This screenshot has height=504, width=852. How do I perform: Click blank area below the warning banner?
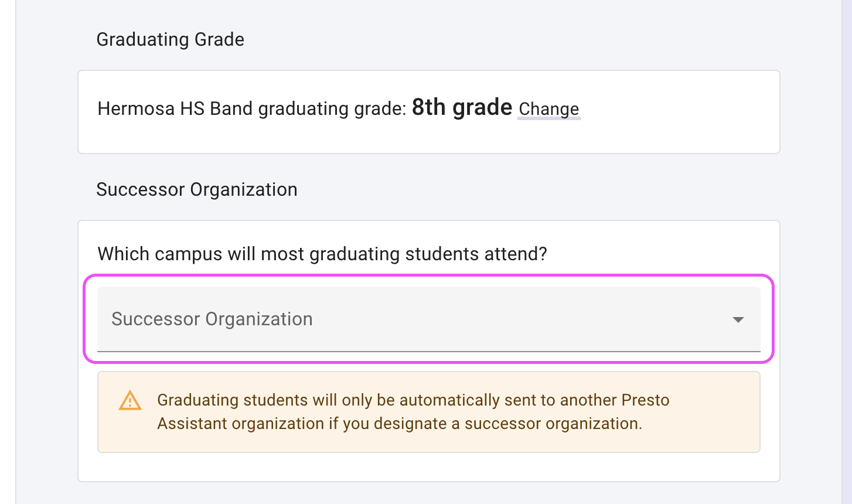[x=428, y=467]
